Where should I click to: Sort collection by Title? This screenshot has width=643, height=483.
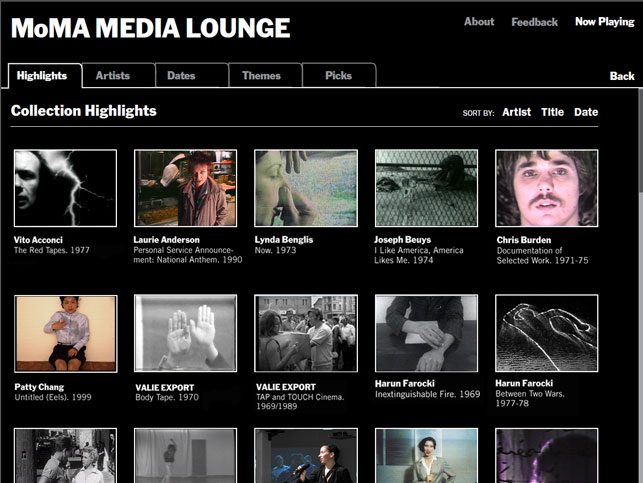coord(552,112)
